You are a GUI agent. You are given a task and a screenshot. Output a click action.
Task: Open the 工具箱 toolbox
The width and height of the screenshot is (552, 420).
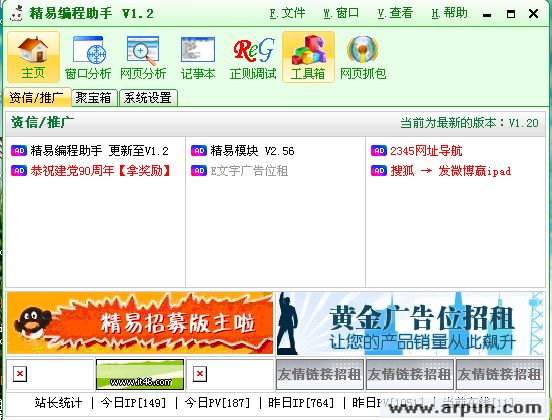tap(308, 57)
